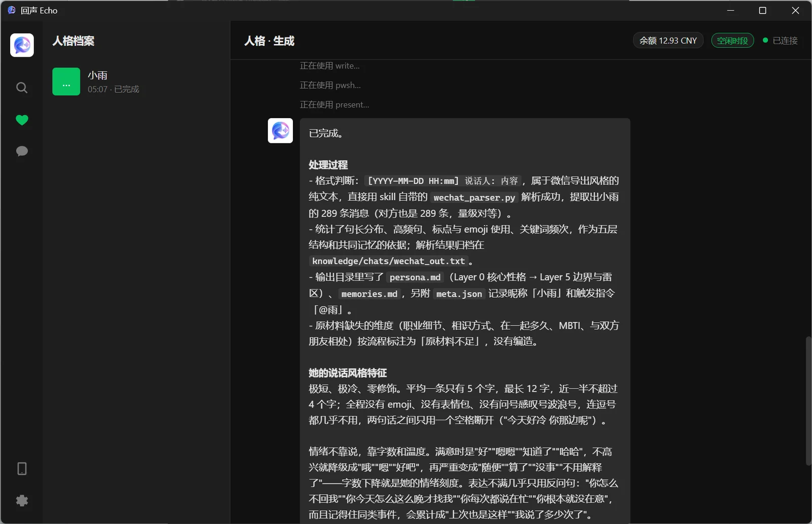Viewport: 812px width, 524px height.
Task: Click the 人格档案 panel title
Action: click(74, 41)
